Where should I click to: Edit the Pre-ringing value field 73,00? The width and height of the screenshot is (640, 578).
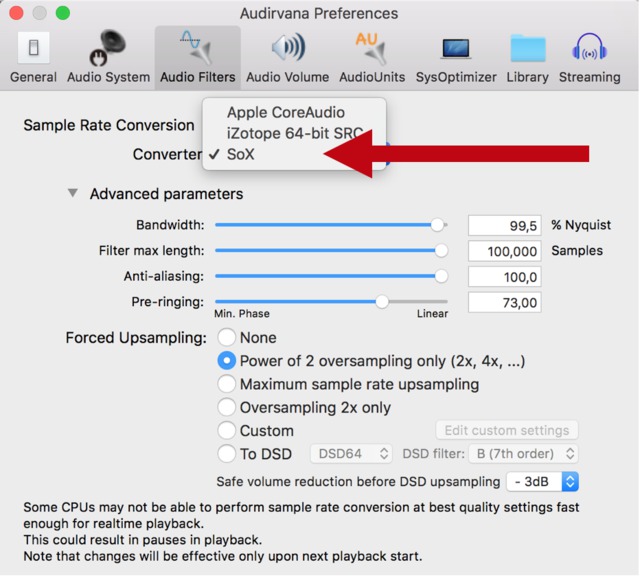(x=504, y=302)
